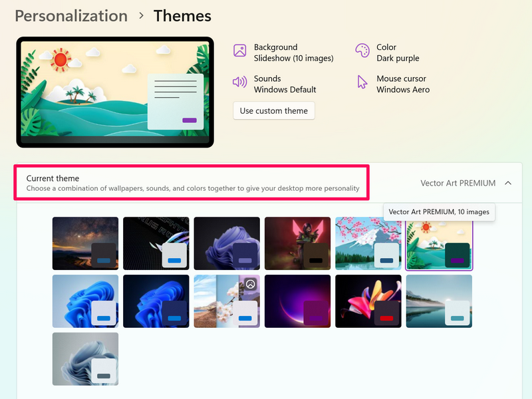532x399 pixels.
Task: Select the light blue Windows bloom theme
Action: (86, 301)
